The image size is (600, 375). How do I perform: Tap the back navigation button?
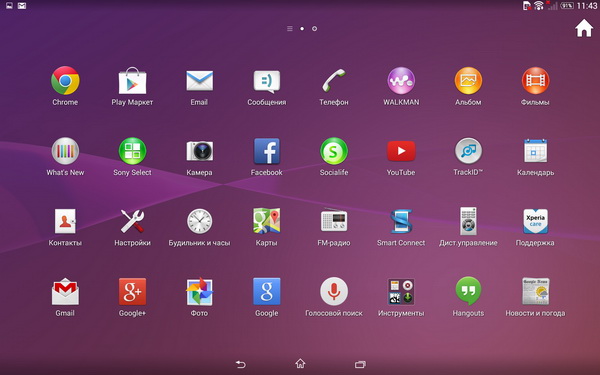click(240, 364)
